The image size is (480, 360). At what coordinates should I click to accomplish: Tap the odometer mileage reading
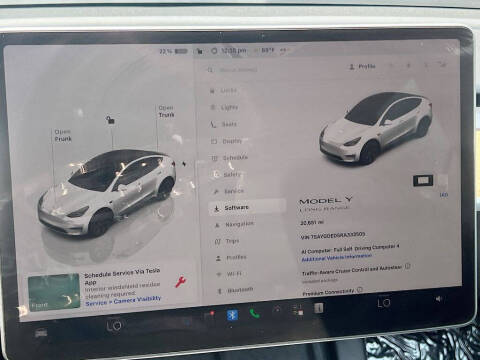point(312,222)
